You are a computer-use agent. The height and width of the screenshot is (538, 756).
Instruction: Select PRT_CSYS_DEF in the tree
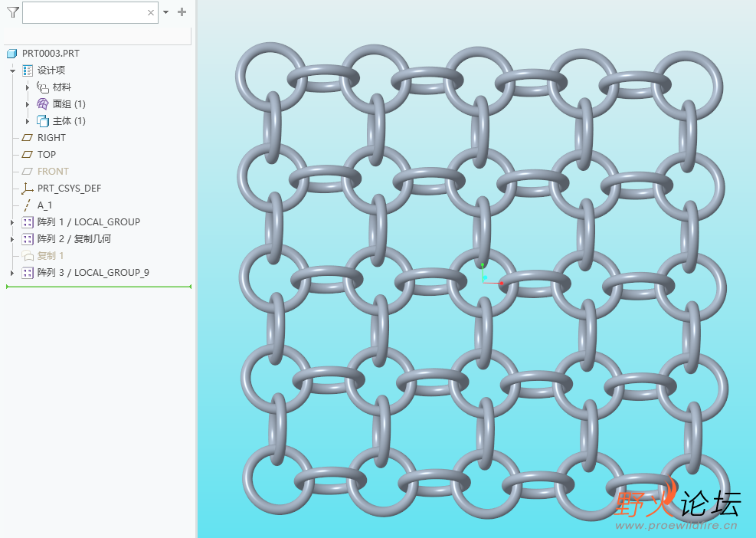tap(70, 189)
